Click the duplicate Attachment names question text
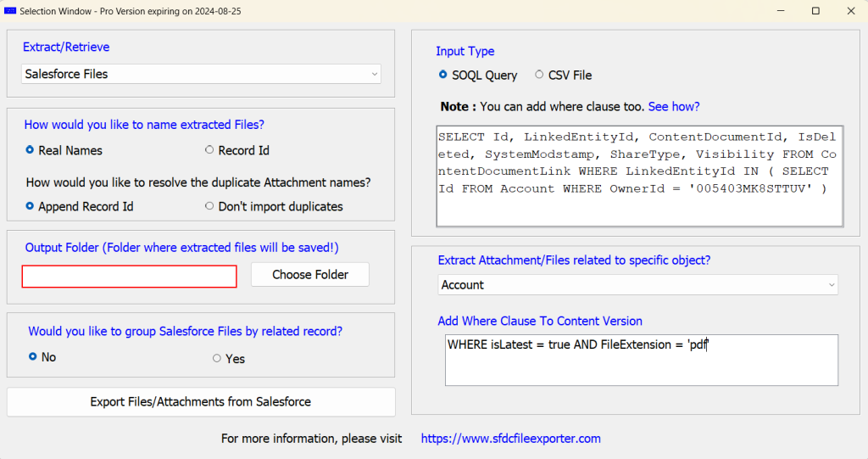 point(198,182)
